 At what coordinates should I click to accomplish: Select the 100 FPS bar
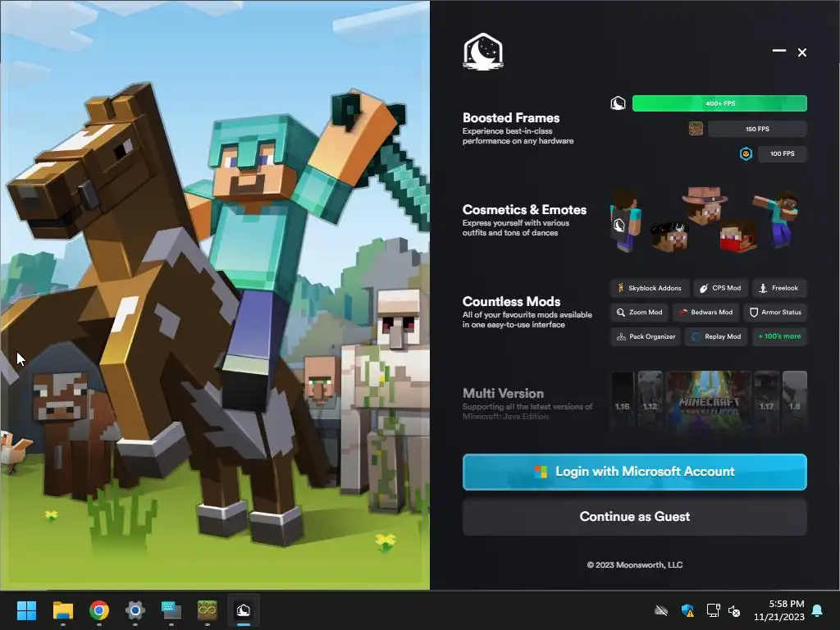[x=782, y=153]
